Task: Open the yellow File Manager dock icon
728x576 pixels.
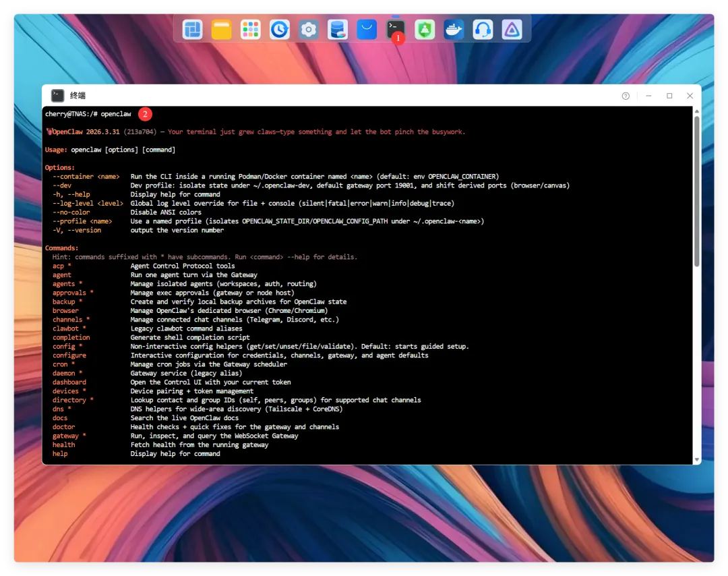Action: click(222, 30)
